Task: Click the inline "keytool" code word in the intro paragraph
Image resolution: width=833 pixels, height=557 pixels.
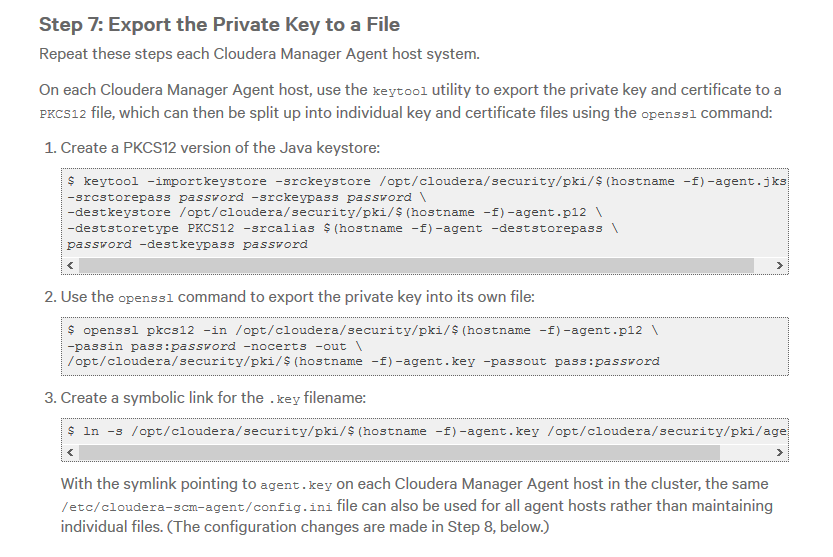Action: click(x=397, y=91)
